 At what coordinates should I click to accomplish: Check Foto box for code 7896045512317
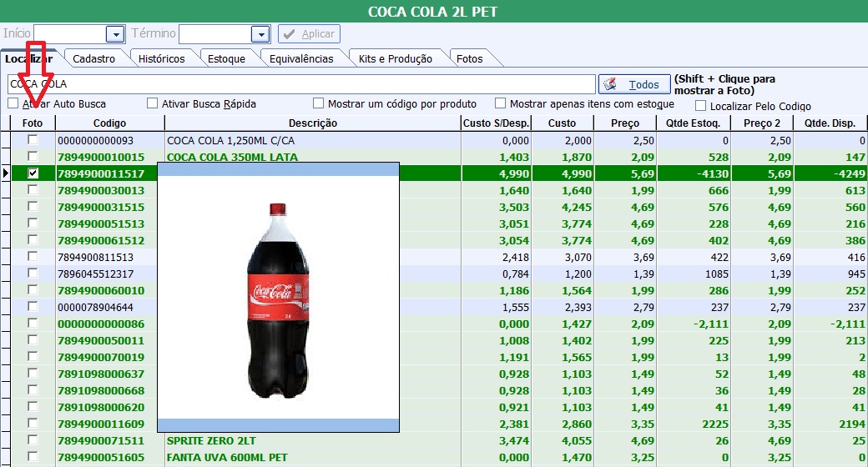click(x=33, y=274)
